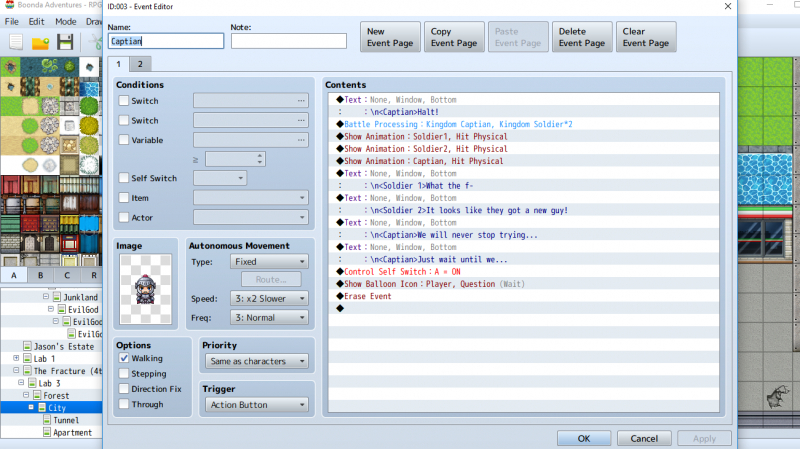The height and width of the screenshot is (449, 800).
Task: Click the Forest map icon in tree
Action: pos(37,395)
